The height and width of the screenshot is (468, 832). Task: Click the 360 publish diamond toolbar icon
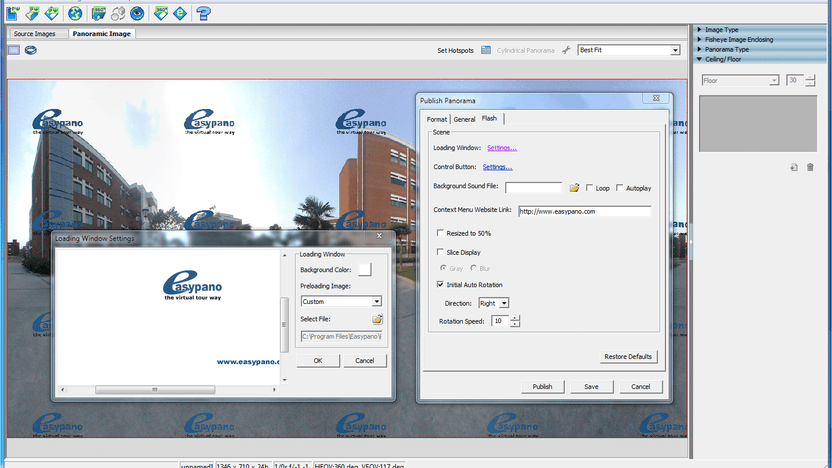pos(161,13)
